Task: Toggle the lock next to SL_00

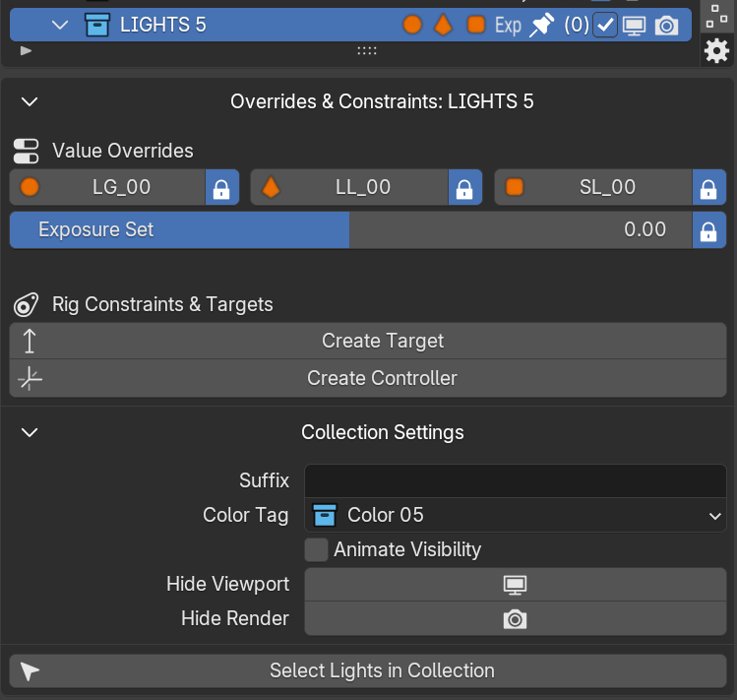Action: 708,187
